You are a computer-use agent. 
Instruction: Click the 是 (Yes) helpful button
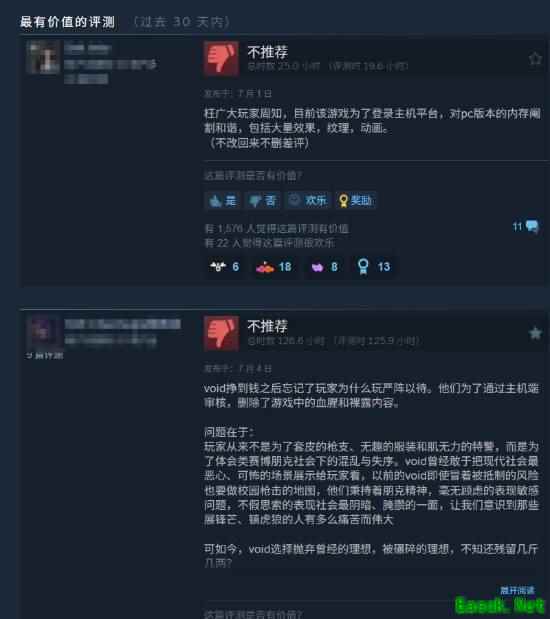point(222,201)
